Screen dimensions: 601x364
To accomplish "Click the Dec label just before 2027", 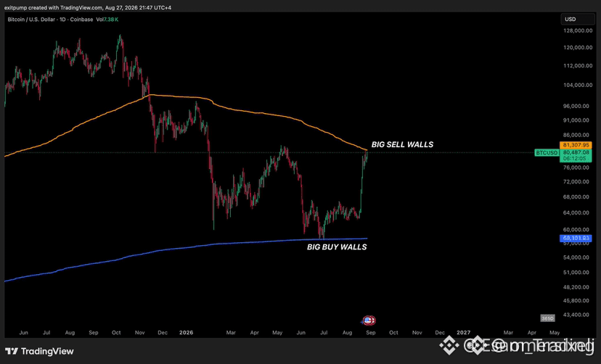I will [x=440, y=333].
